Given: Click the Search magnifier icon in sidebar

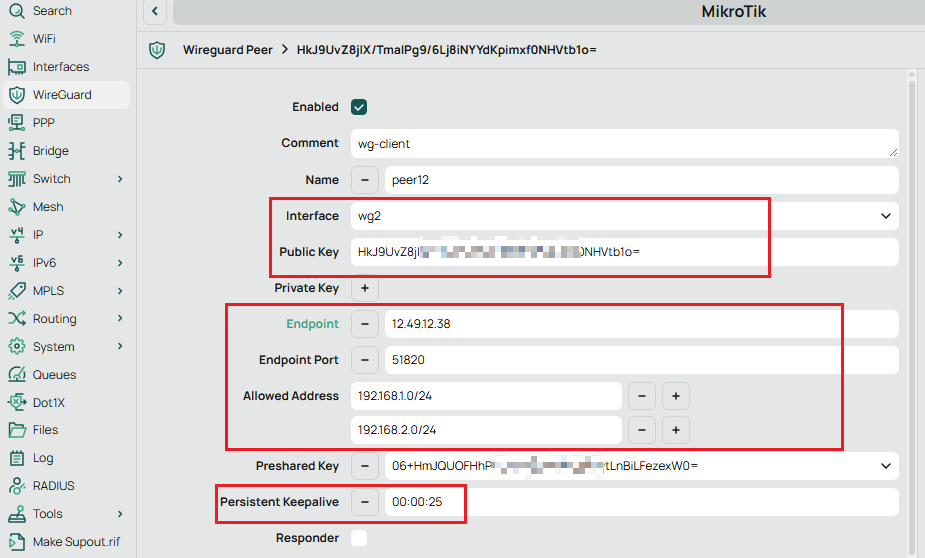Looking at the screenshot, I should (x=17, y=11).
